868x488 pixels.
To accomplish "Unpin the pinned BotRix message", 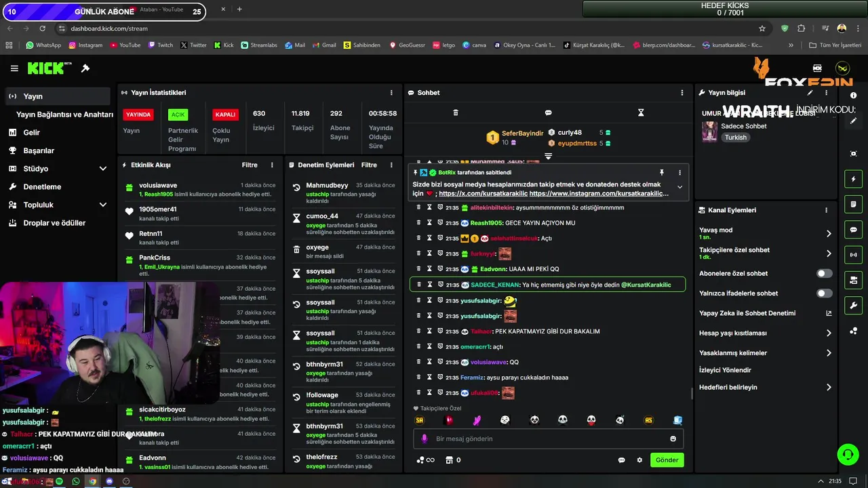I will (662, 173).
